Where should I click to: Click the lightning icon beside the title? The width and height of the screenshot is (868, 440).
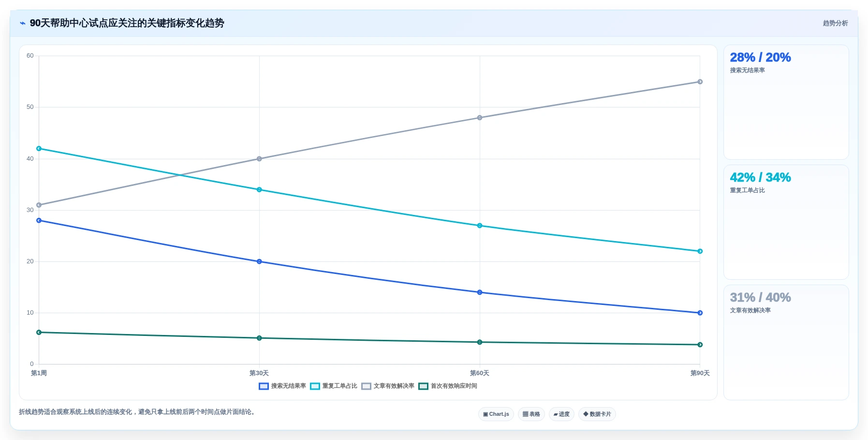click(23, 23)
